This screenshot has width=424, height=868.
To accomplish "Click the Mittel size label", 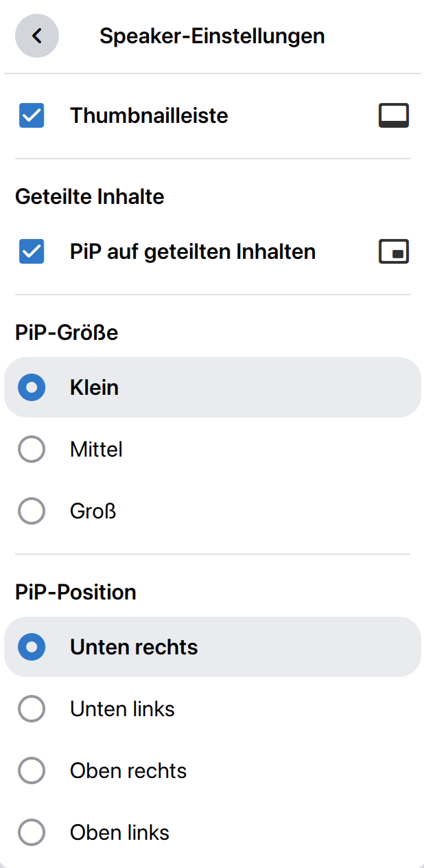I will tap(96, 450).
